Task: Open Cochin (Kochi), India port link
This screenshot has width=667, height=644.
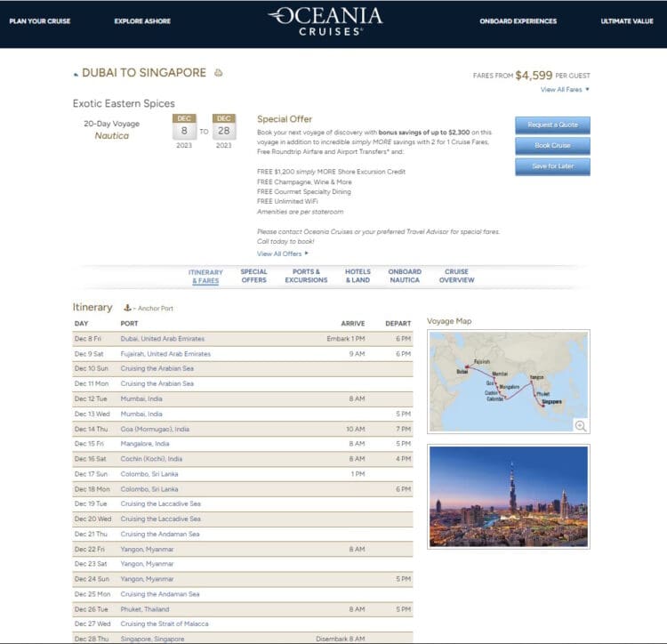Action: (x=151, y=459)
